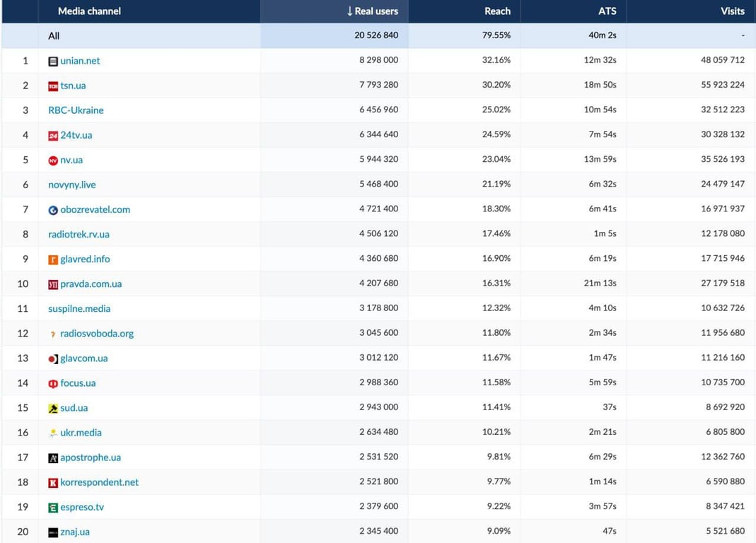This screenshot has width=756, height=543.
Task: Click the obozrevatel.com blue circle icon
Action: point(53,210)
